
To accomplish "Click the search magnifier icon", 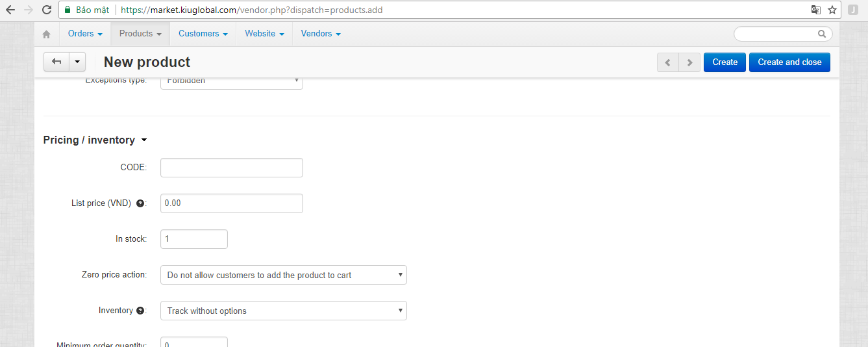I will [822, 34].
